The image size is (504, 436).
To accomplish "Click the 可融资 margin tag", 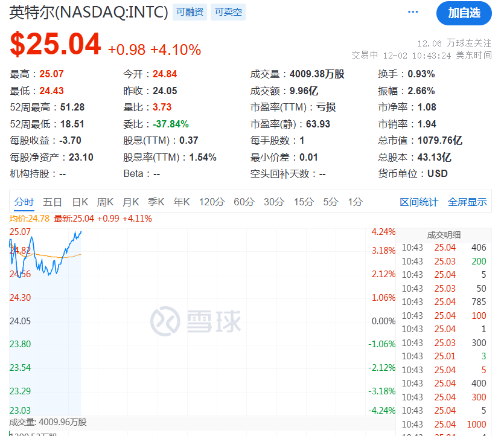I will click(190, 12).
